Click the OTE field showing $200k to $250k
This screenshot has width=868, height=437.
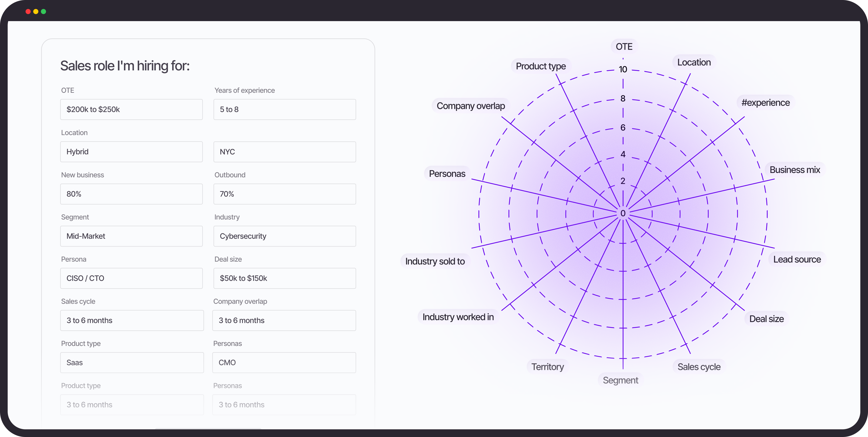tap(131, 109)
